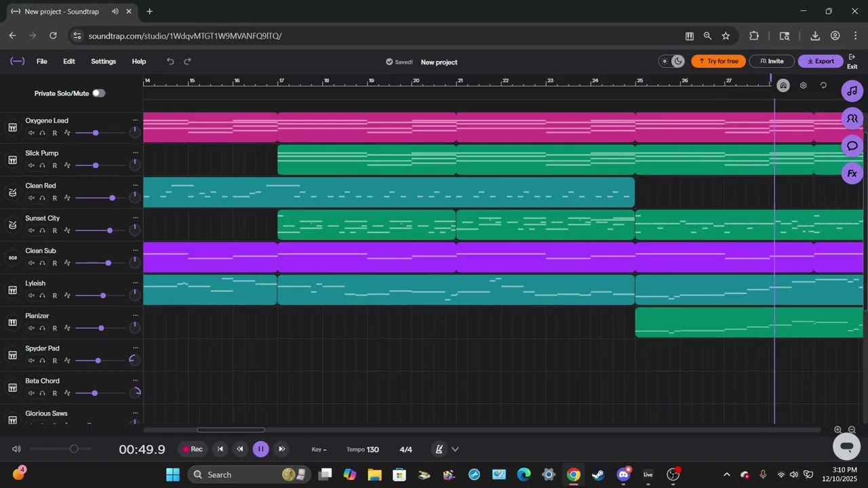Start recording with Rec button

coord(193,449)
